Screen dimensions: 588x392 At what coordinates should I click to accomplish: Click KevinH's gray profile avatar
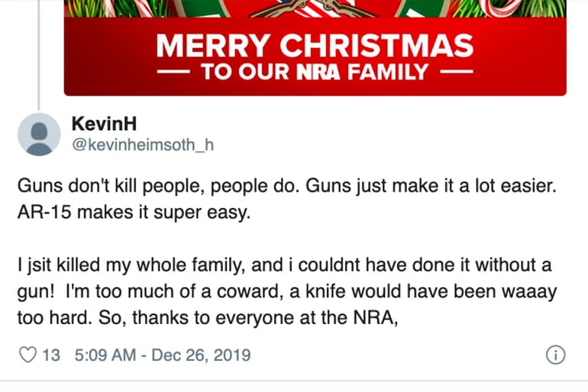point(38,134)
